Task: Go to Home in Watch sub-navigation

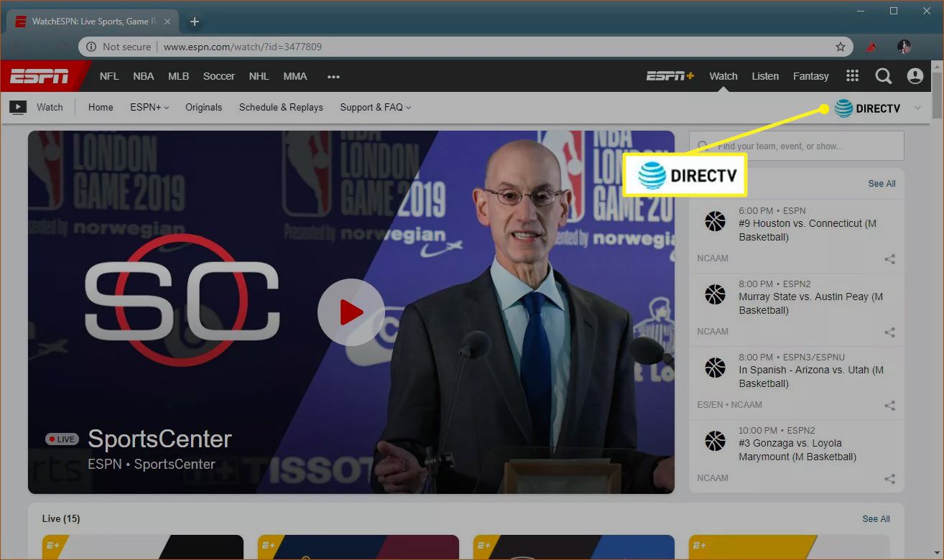Action: (x=101, y=108)
